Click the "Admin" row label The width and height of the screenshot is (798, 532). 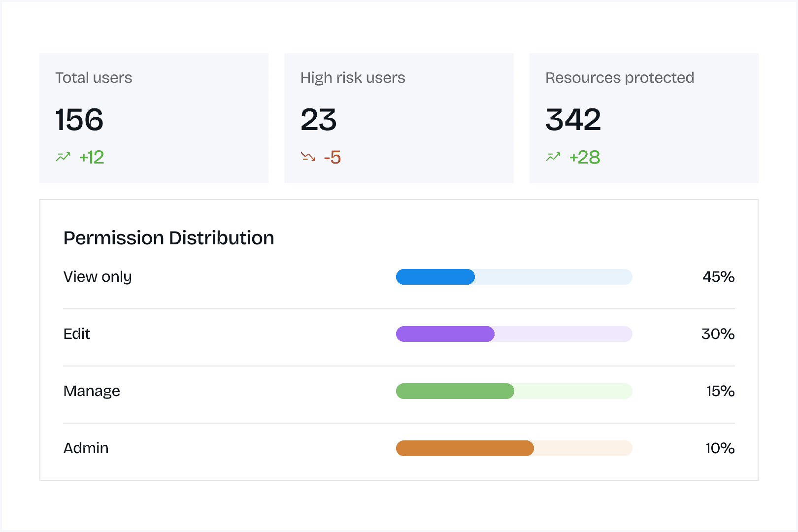coord(86,448)
